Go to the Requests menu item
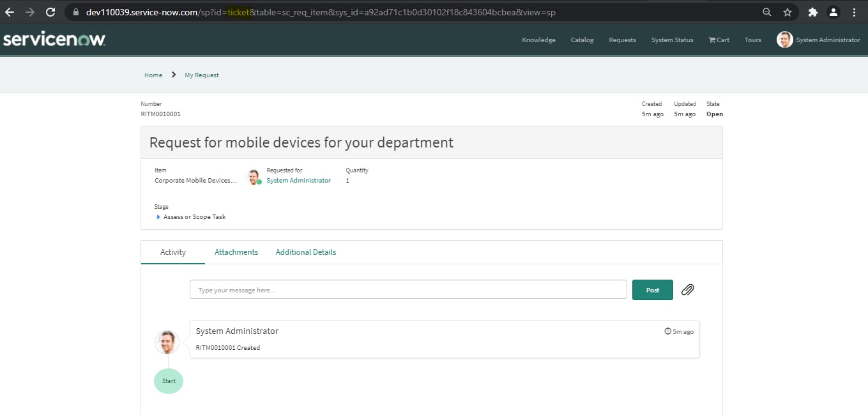Image resolution: width=868 pixels, height=415 pixels. (x=622, y=40)
